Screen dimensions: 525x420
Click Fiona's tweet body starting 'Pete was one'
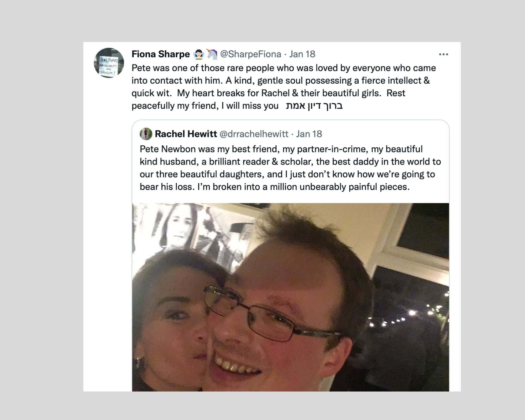point(283,87)
